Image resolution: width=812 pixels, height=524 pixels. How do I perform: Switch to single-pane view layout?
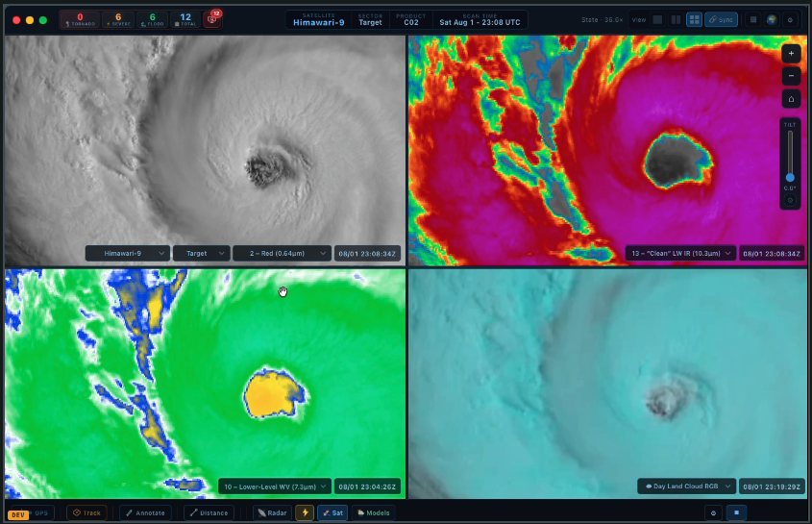tap(657, 19)
